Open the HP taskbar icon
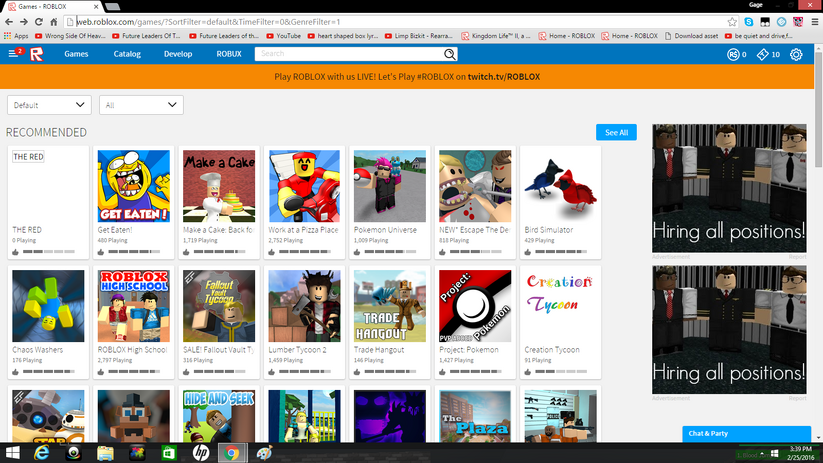Image resolution: width=823 pixels, height=463 pixels. [200, 453]
